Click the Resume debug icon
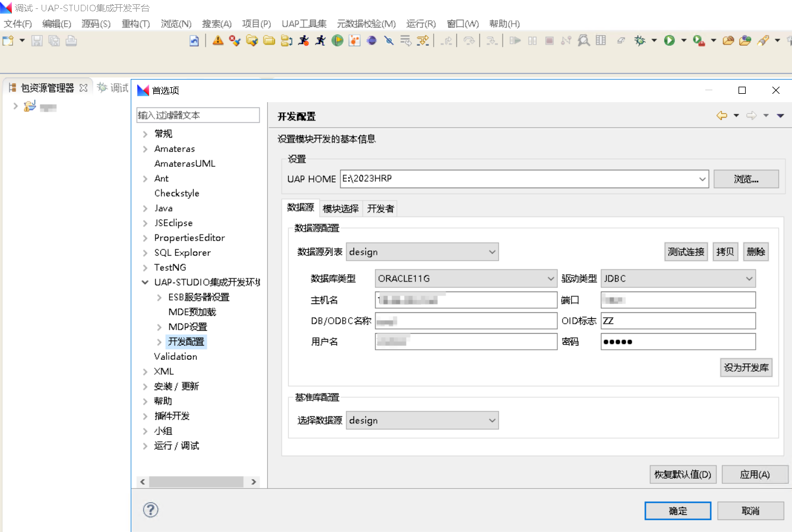The height and width of the screenshot is (532, 792). click(516, 40)
